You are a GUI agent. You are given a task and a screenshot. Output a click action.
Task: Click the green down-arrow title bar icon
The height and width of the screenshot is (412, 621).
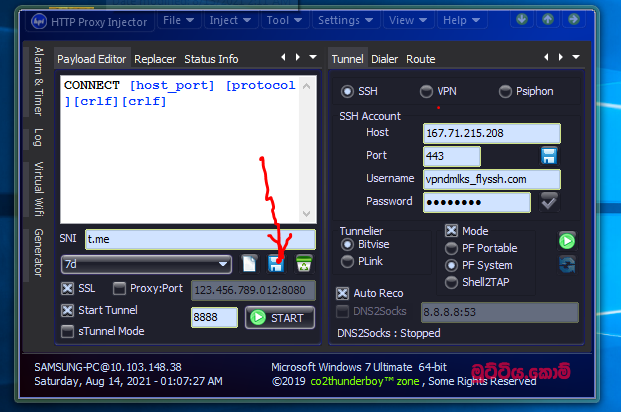(x=522, y=19)
